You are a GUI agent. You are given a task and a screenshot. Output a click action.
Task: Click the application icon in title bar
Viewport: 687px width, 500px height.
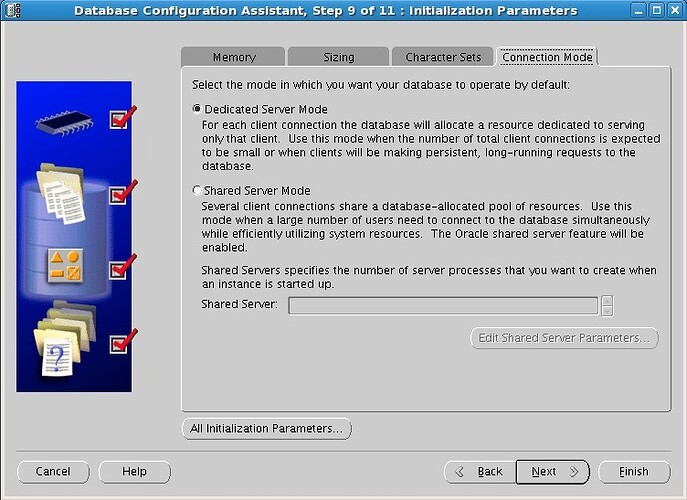pos(13,10)
